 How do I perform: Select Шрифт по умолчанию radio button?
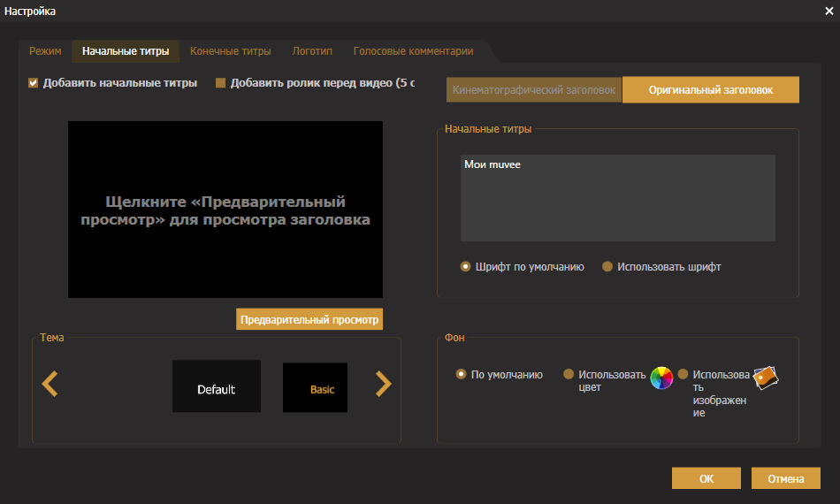click(465, 266)
